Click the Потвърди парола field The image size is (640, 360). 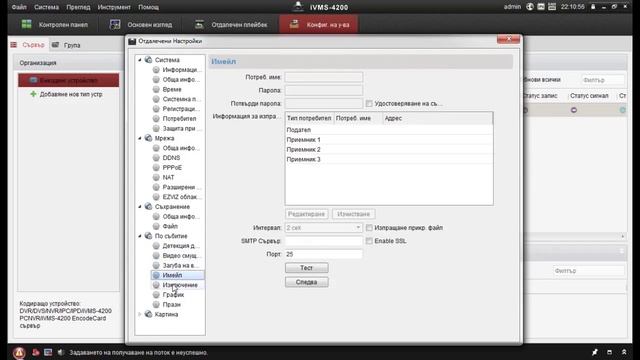[324, 104]
